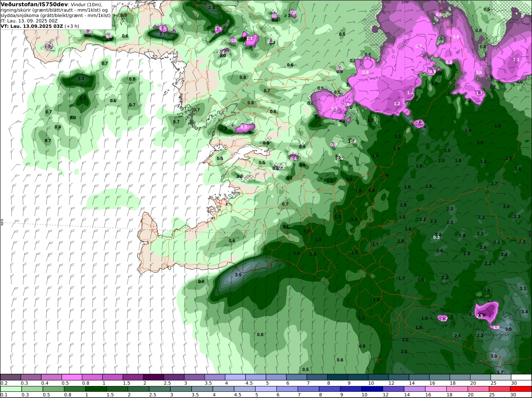532x398 pixels.
Task: Select the bright red 30 rain swatch
Action: (522, 389)
